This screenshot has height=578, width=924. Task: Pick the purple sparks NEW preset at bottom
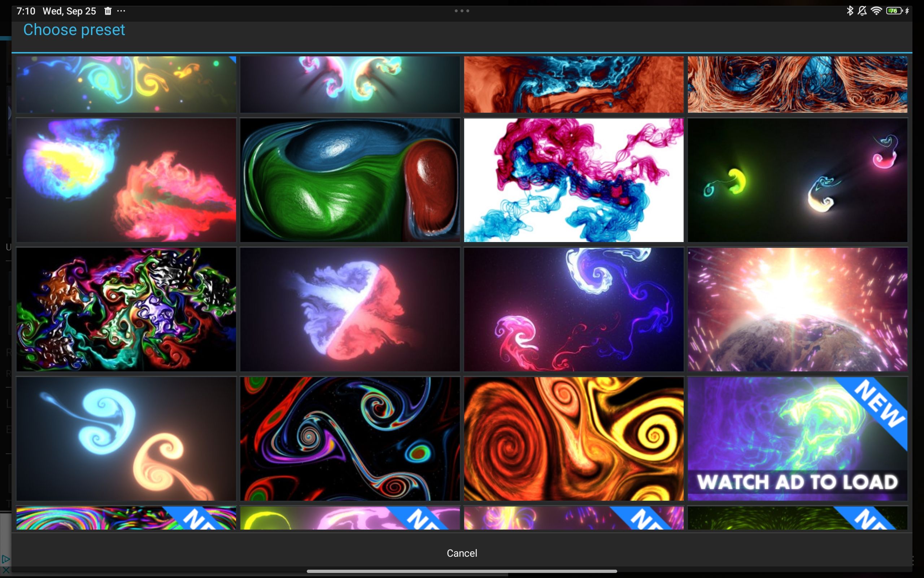point(574,518)
